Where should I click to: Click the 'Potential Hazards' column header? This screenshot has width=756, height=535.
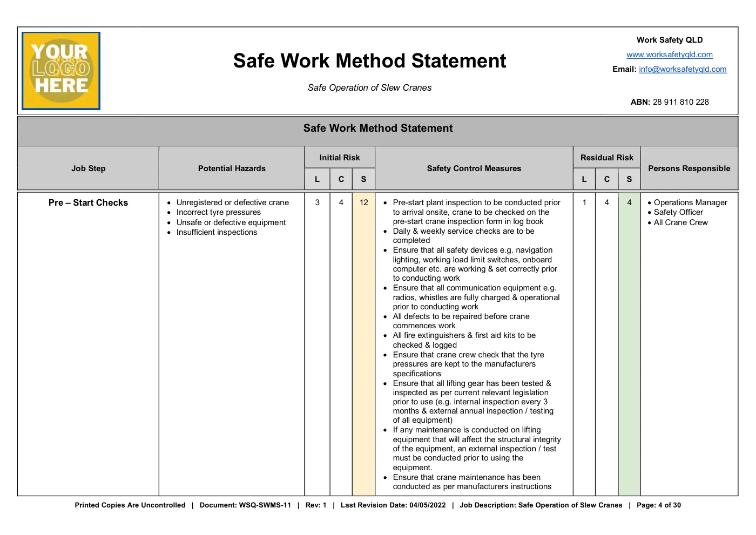(x=232, y=168)
